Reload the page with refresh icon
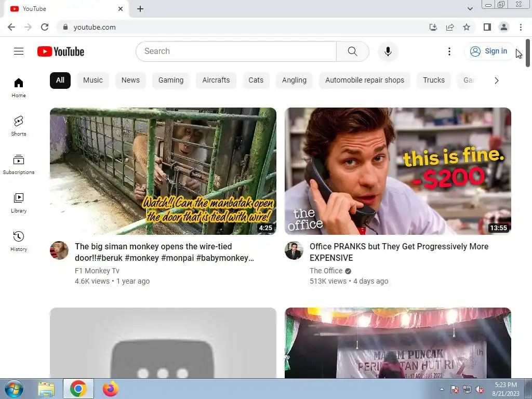Screen dimensions: 532x399 pyautogui.click(x=45, y=27)
